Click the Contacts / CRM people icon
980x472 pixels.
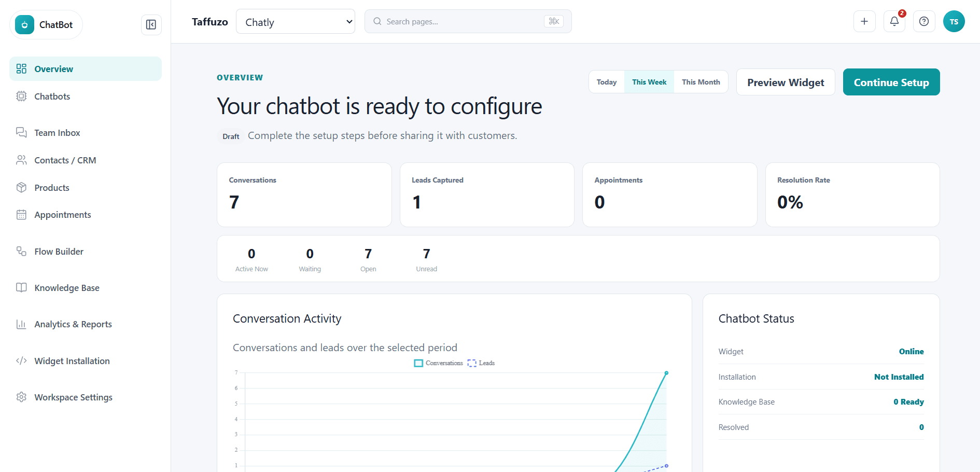click(21, 160)
